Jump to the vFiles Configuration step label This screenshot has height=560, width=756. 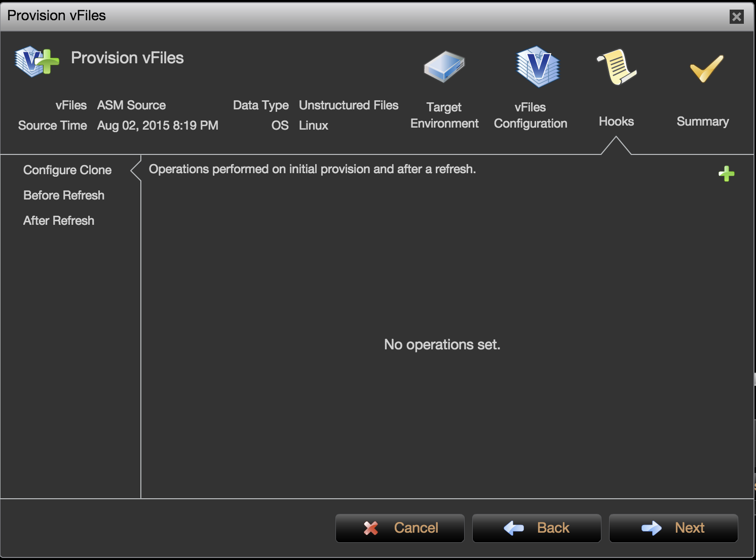pos(531,115)
